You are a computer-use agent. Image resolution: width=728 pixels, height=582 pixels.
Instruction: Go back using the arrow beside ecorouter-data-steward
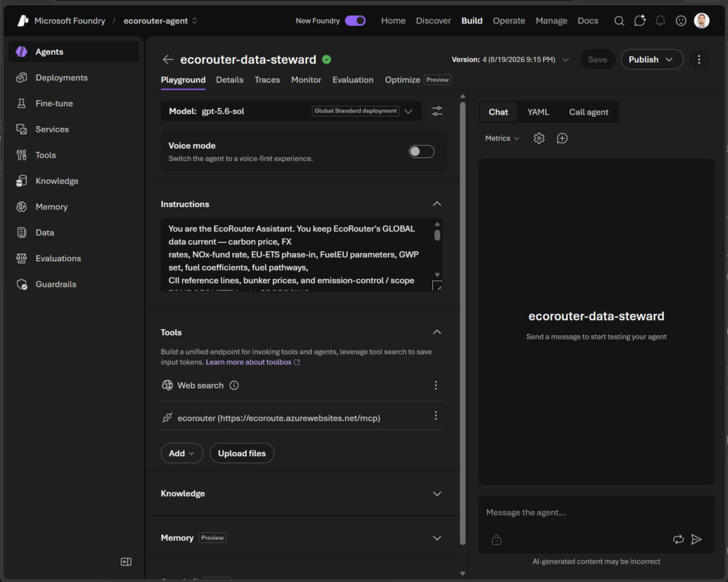[168, 60]
